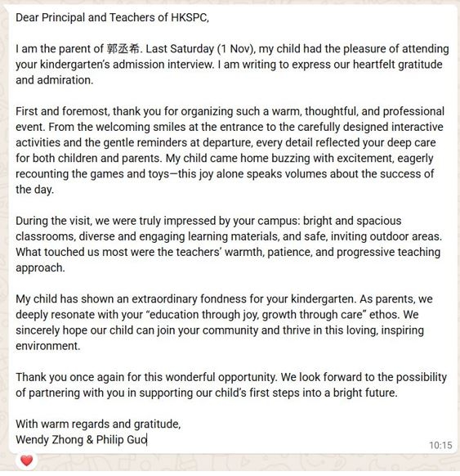Click the Chinese name 郭丞希
This screenshot has width=460, height=476.
pos(123,49)
